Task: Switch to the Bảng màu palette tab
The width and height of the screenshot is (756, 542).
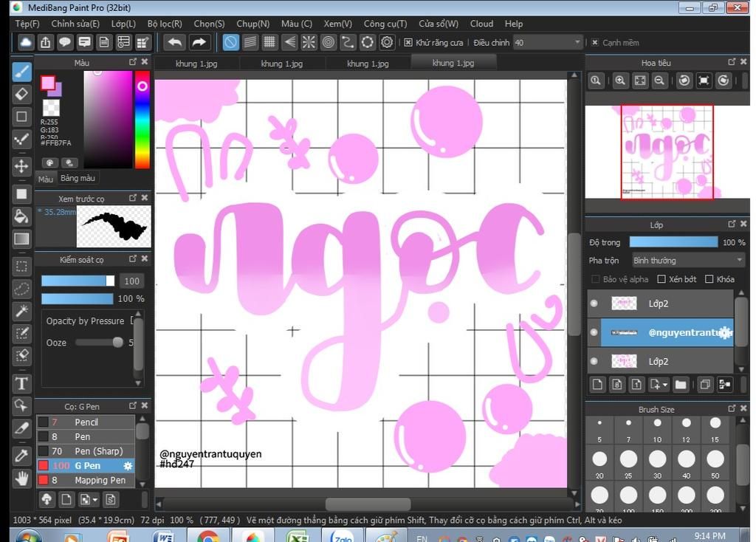Action: tap(78, 178)
